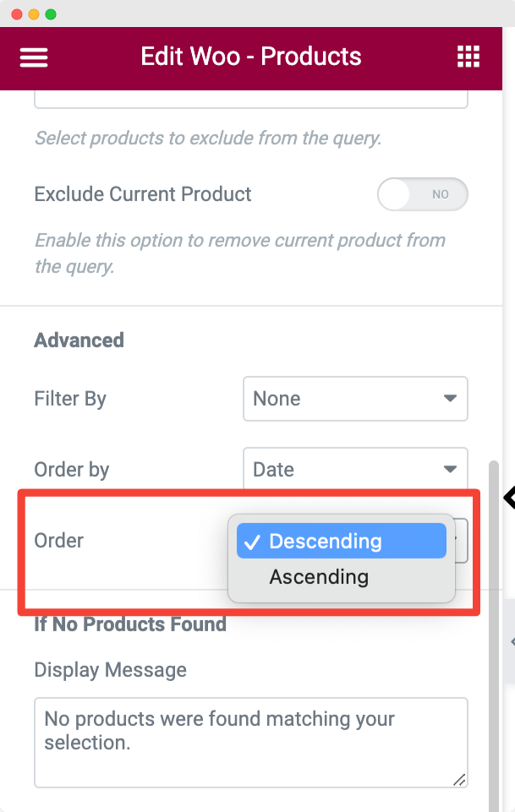Click the checkmark beside Descending
The image size is (515, 812).
pos(252,542)
